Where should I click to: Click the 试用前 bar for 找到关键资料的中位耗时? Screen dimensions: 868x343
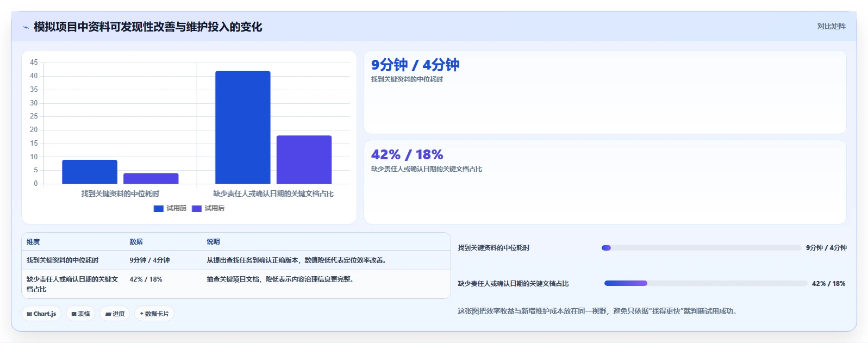90,172
